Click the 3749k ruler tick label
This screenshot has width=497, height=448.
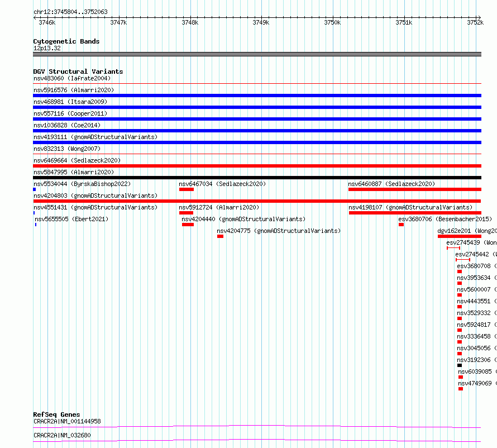click(x=261, y=22)
